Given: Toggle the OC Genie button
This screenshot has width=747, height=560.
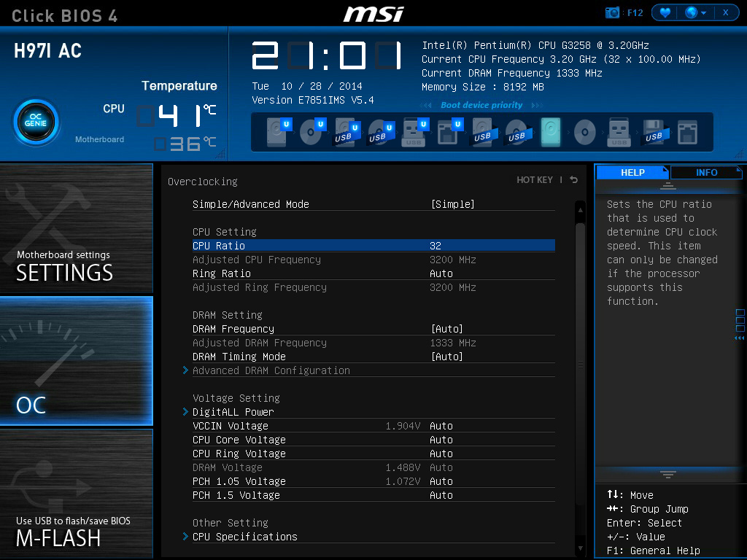Looking at the screenshot, I should click(36, 121).
